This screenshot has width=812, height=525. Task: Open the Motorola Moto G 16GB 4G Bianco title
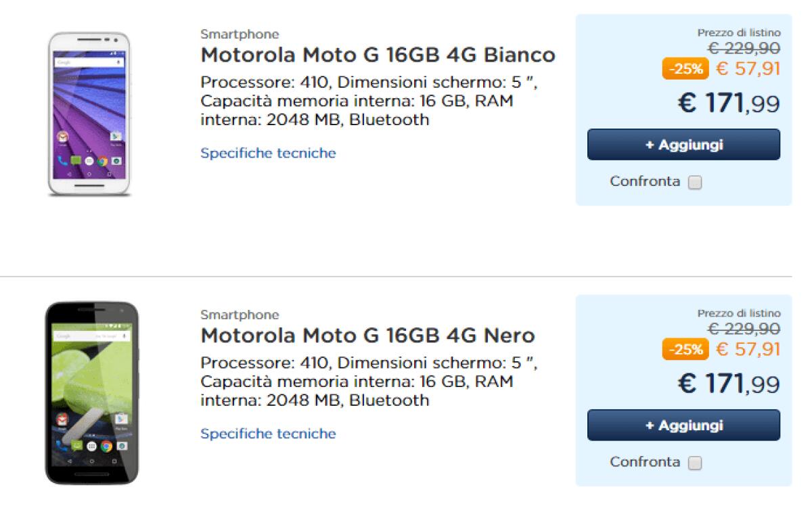click(376, 55)
